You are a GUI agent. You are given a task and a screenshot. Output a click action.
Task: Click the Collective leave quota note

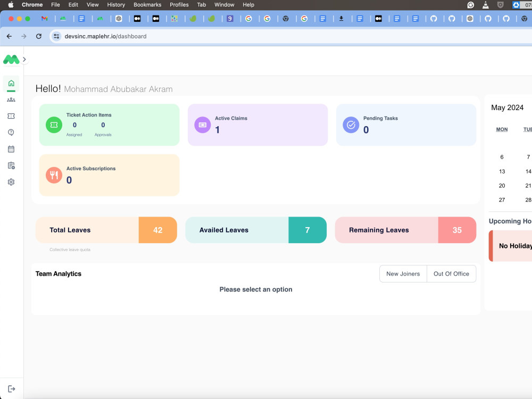click(70, 250)
